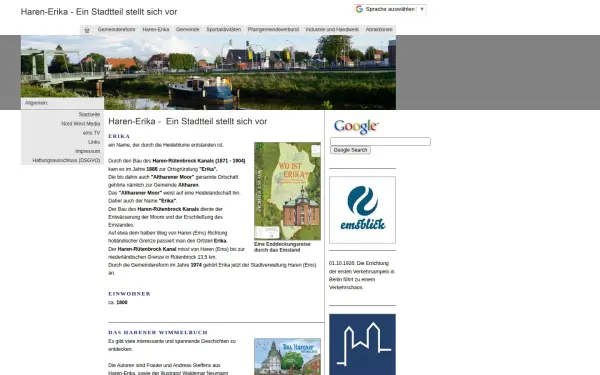Open the Attraktionen menu item
The height and width of the screenshot is (375, 600).
click(379, 29)
